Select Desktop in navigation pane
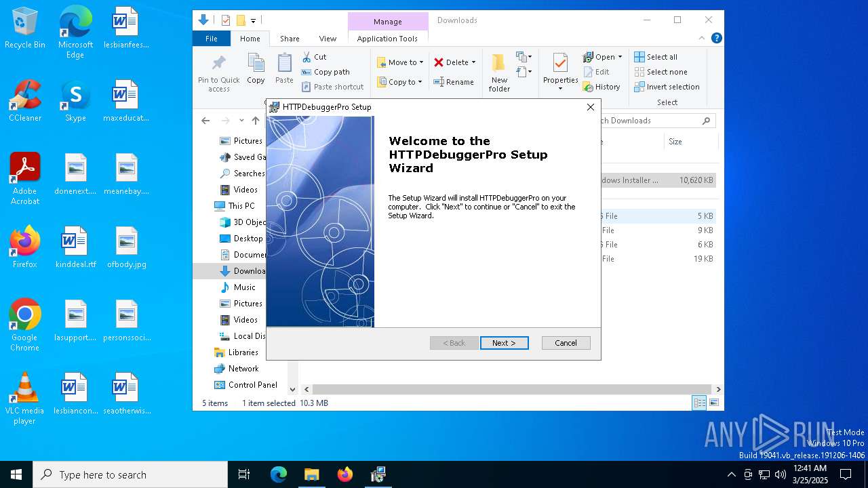This screenshot has width=868, height=488. pyautogui.click(x=241, y=239)
